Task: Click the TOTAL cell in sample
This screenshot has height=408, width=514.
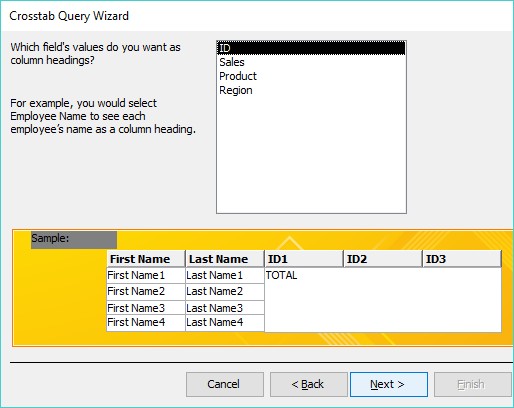Action: pyautogui.click(x=281, y=275)
